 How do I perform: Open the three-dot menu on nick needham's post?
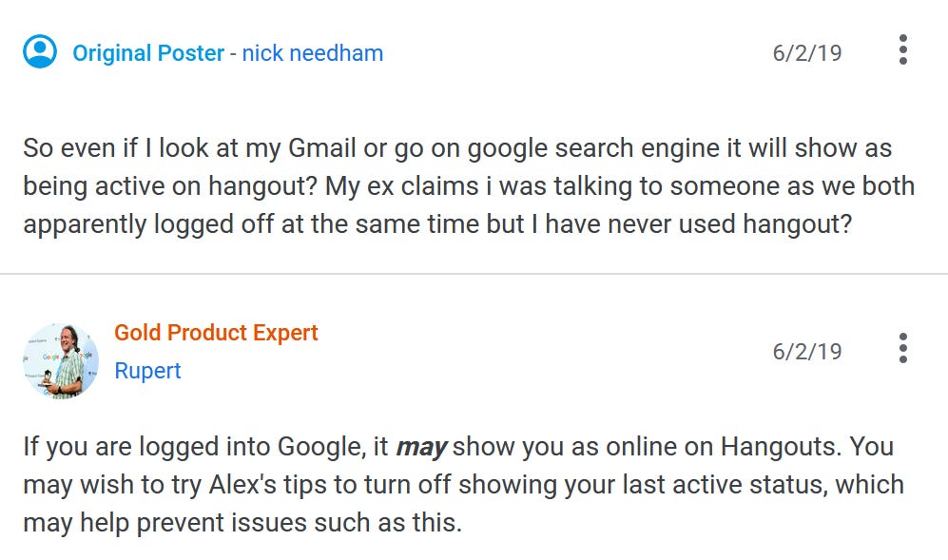(x=902, y=49)
